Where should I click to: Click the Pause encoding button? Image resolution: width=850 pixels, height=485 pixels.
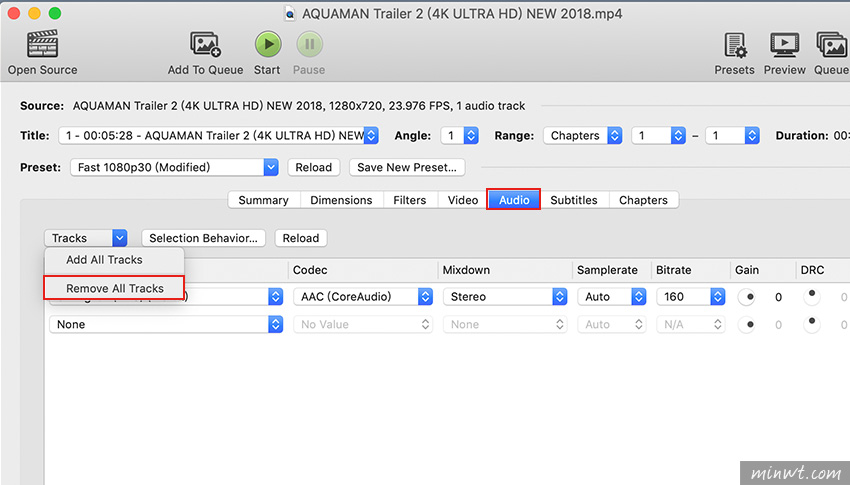click(x=310, y=44)
